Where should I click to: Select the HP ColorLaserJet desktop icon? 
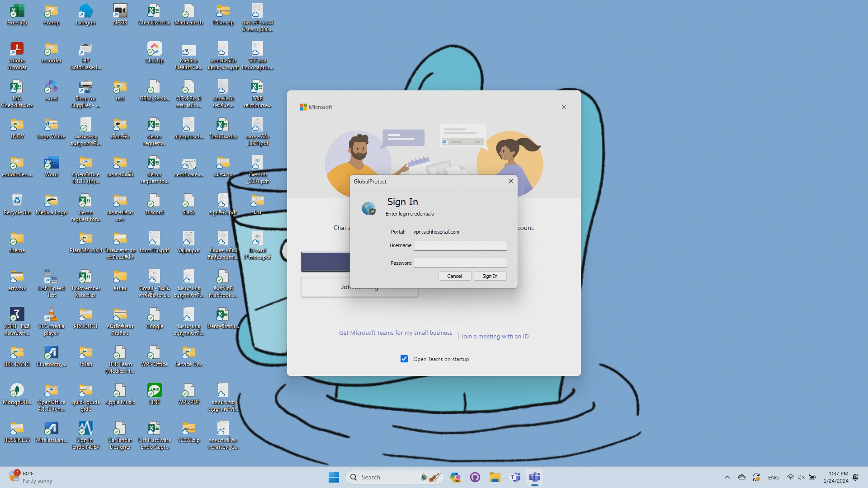point(85,56)
